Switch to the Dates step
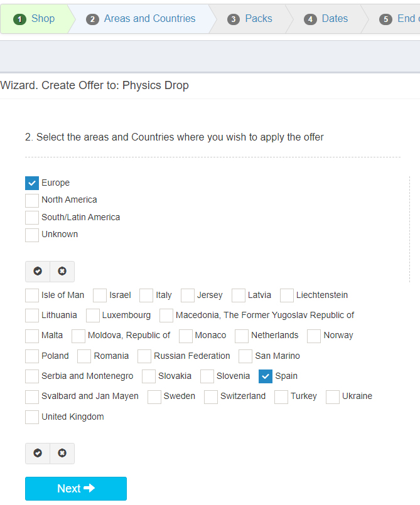 point(335,19)
